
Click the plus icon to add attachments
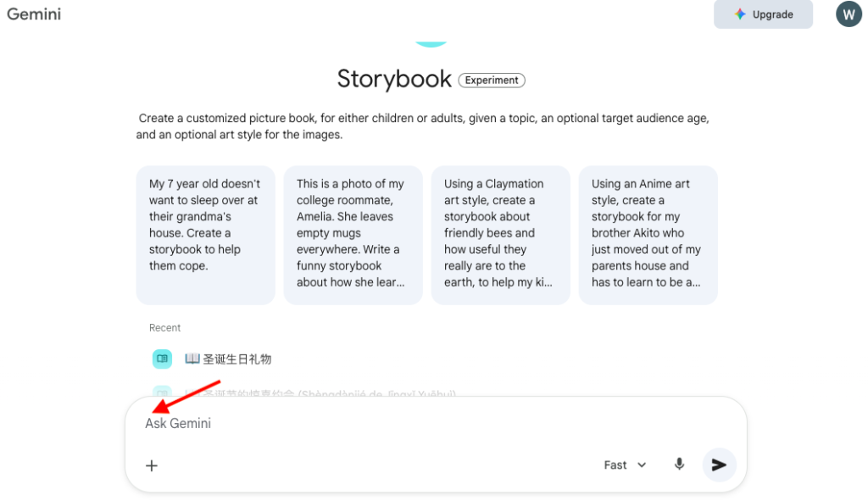pyautogui.click(x=151, y=465)
